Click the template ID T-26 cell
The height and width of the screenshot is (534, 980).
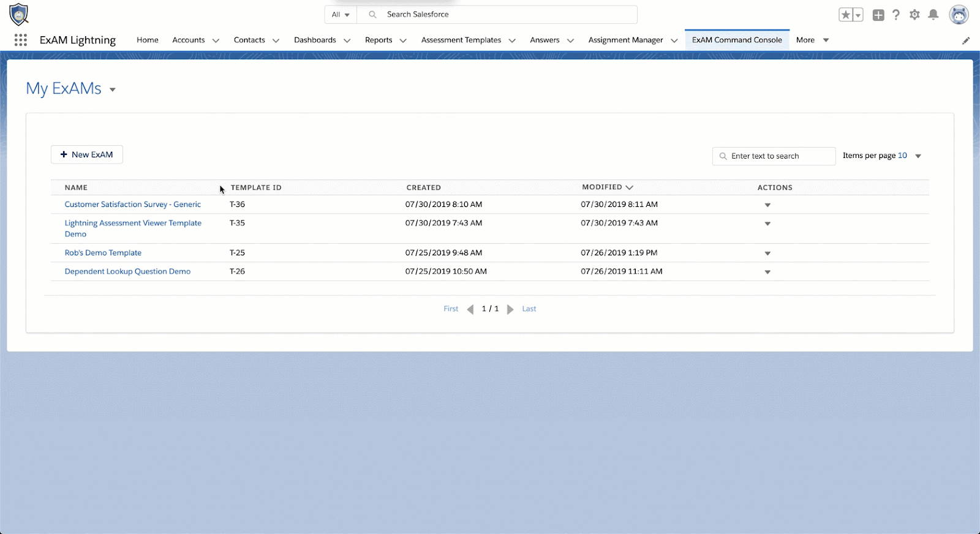237,271
